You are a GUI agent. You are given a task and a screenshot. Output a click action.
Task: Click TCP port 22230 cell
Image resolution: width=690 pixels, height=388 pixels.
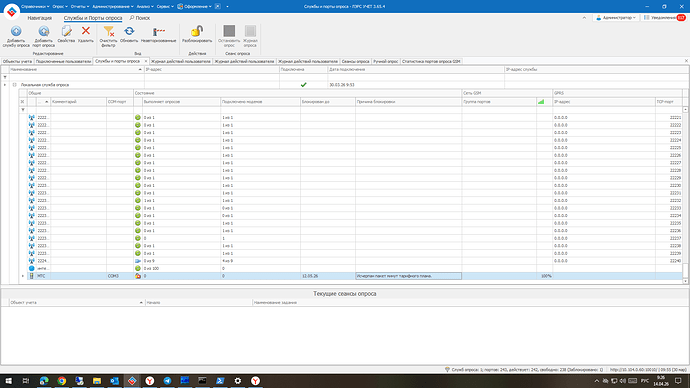(x=669, y=185)
